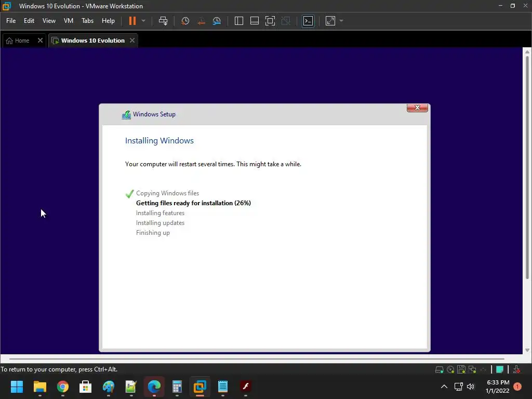Click the 'Finishing up' step
532x399 pixels.
(153, 232)
